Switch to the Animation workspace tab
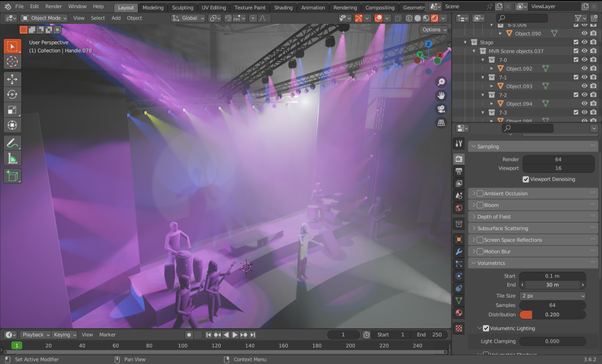Image resolution: width=602 pixels, height=364 pixels. pos(313,8)
